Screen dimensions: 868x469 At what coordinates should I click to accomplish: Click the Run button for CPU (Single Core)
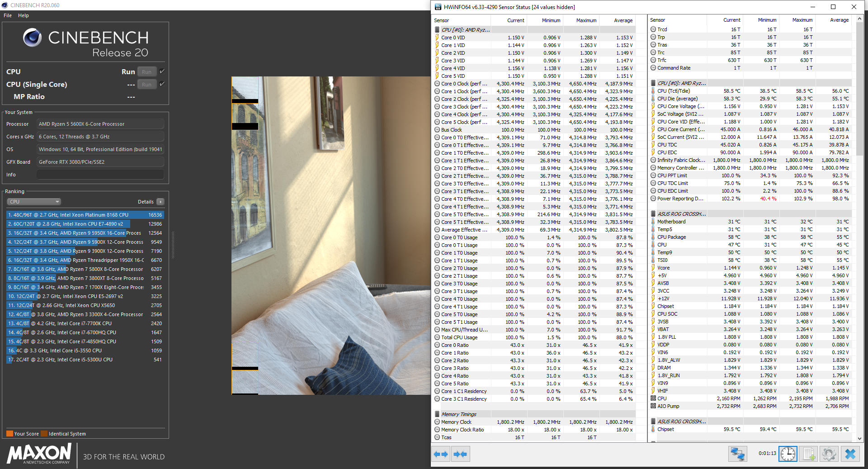pyautogui.click(x=147, y=84)
